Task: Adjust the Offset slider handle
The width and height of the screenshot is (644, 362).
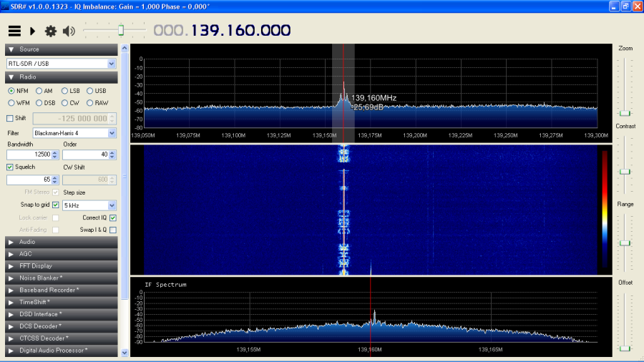Action: point(625,348)
